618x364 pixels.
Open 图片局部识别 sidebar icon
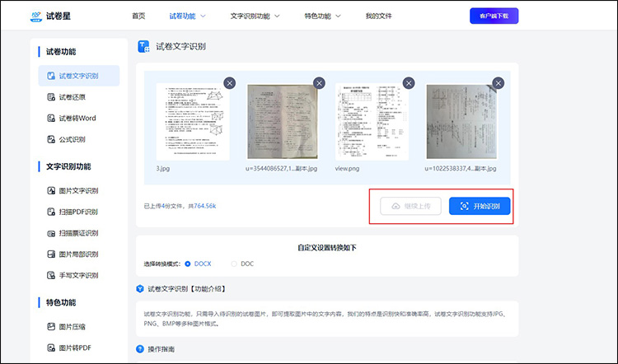pyautogui.click(x=51, y=254)
